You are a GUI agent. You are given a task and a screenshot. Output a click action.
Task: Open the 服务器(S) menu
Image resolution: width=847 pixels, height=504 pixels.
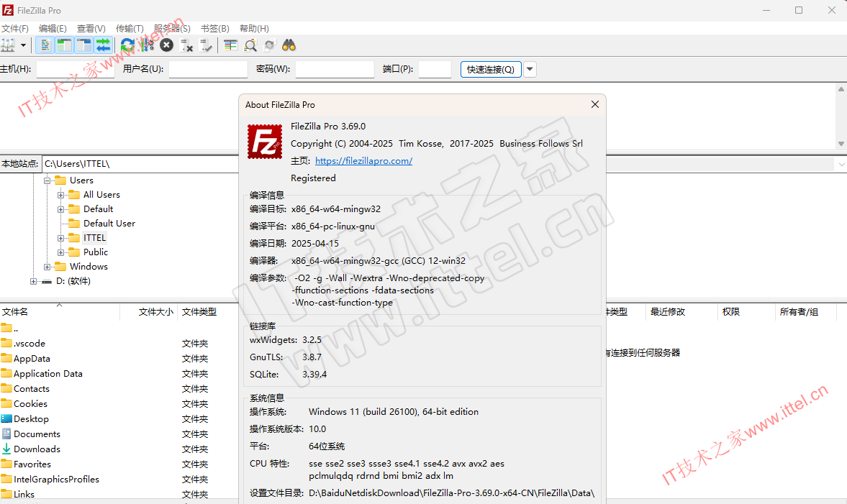click(x=172, y=29)
